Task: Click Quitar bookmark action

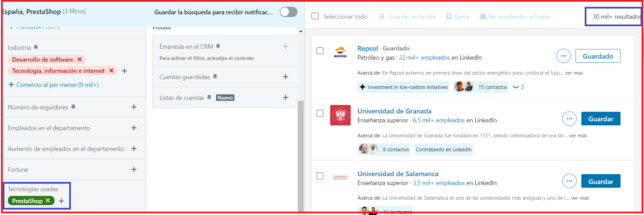Action: coord(458,16)
